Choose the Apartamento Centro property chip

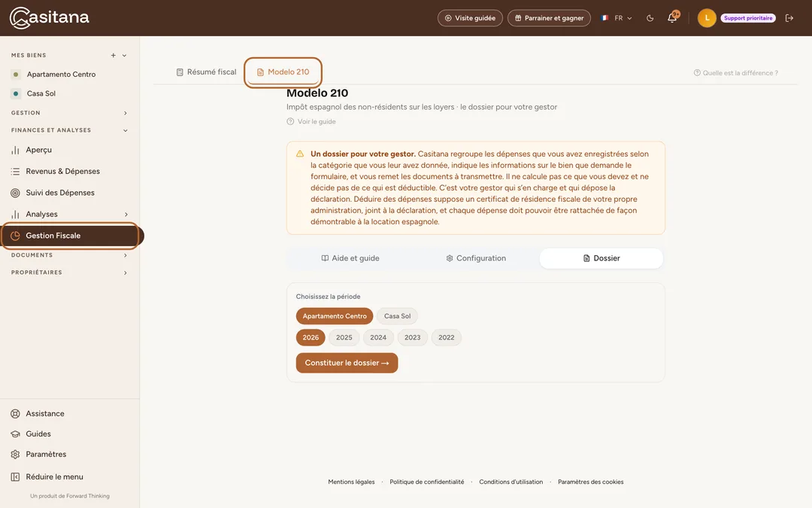[x=335, y=316]
